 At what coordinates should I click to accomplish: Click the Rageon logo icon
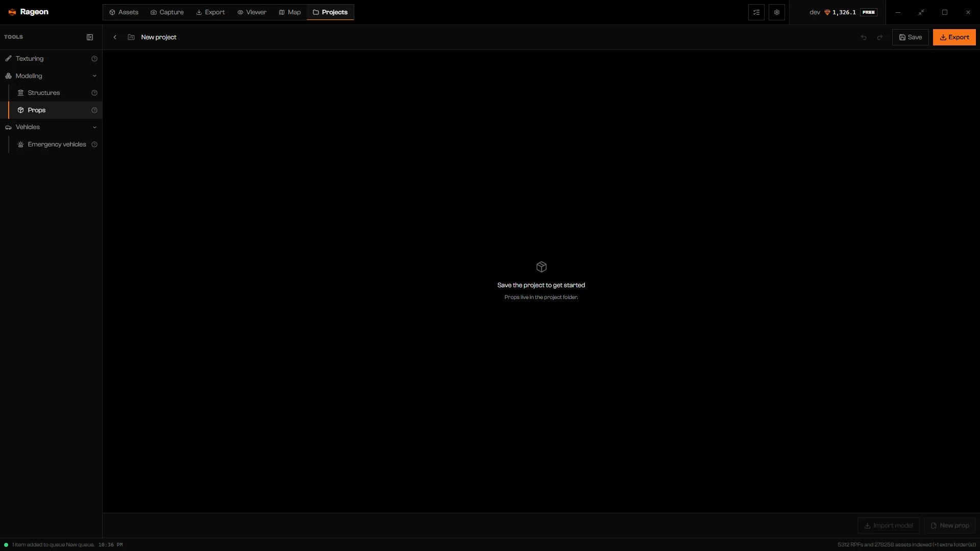point(12,12)
